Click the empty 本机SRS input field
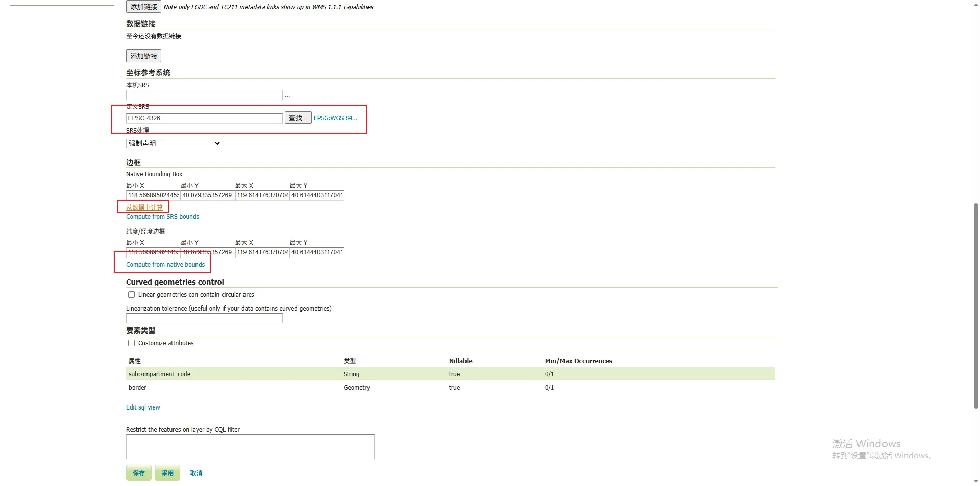 (x=204, y=95)
